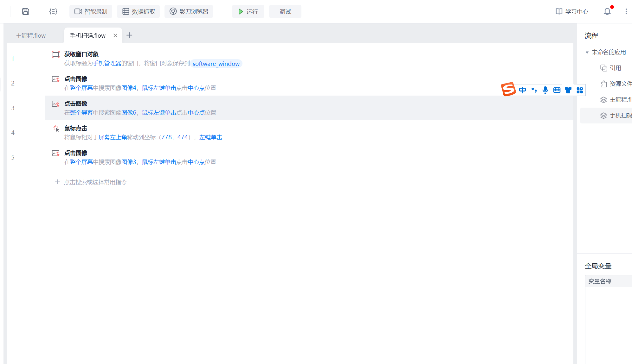Open the Sogou soft keyboard icon

557,90
